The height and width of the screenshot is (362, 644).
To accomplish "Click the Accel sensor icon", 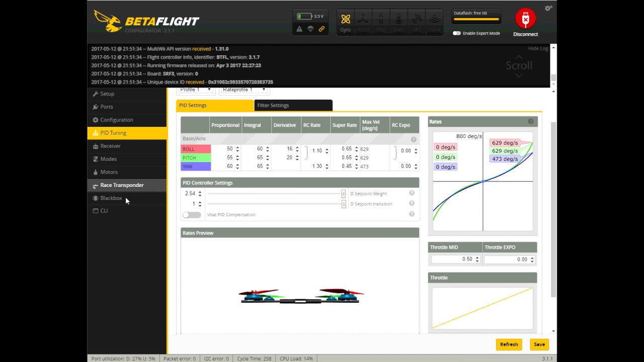I will [363, 23].
